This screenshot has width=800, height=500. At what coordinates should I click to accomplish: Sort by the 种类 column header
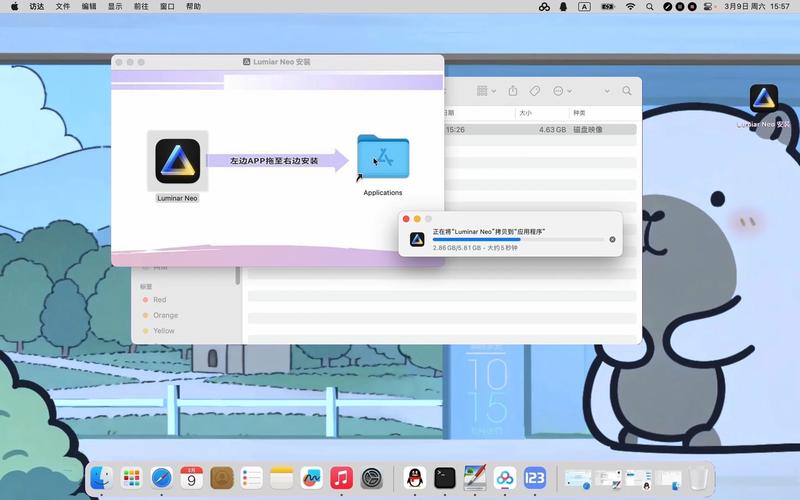click(x=580, y=113)
